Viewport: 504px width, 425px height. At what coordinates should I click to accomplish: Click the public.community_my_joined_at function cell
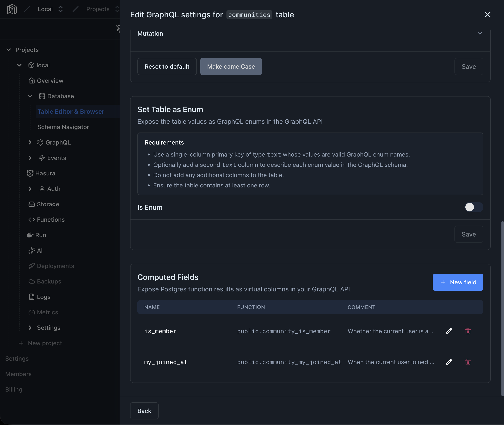(x=289, y=362)
